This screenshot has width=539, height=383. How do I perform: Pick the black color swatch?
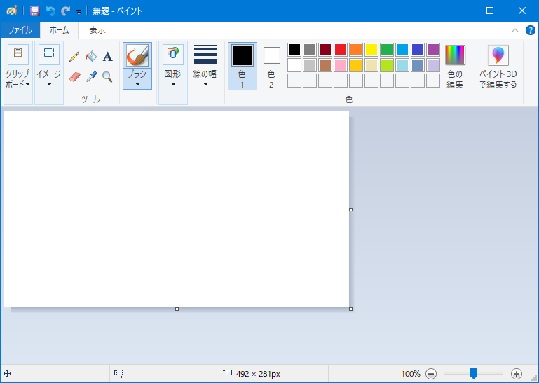[294, 50]
